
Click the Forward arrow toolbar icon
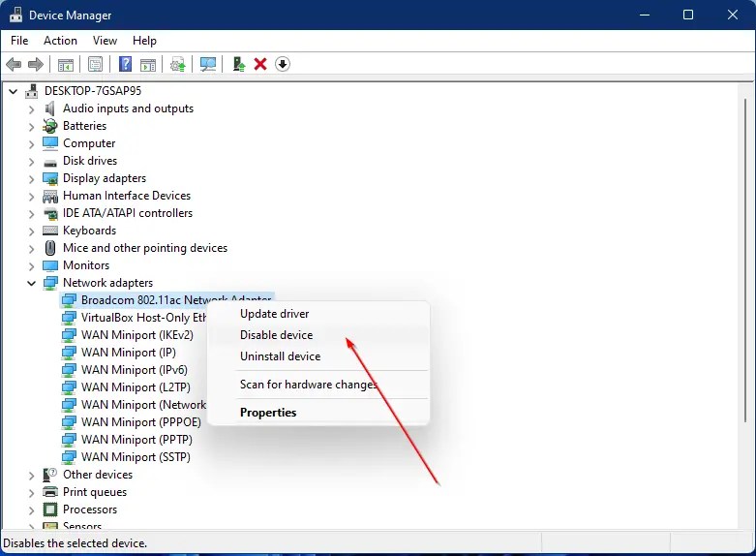coord(36,64)
